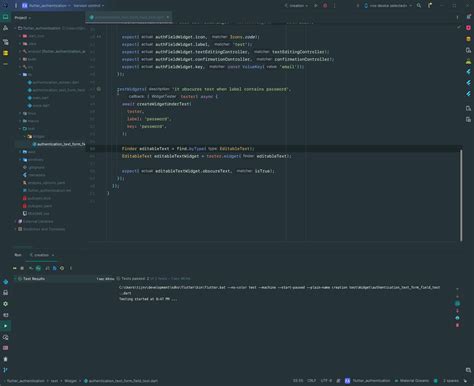This screenshot has width=474, height=386.
Task: Click flutter_authentication breadcrumb in status bar
Action: (x=25, y=381)
